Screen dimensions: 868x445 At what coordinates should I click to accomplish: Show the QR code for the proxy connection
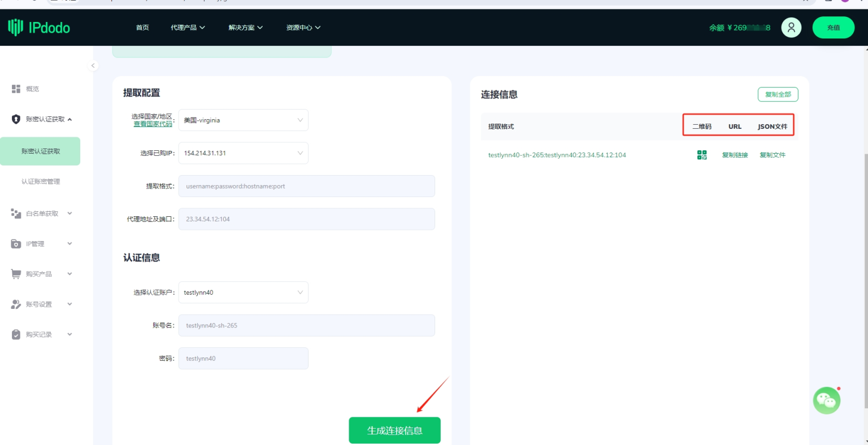(702, 154)
